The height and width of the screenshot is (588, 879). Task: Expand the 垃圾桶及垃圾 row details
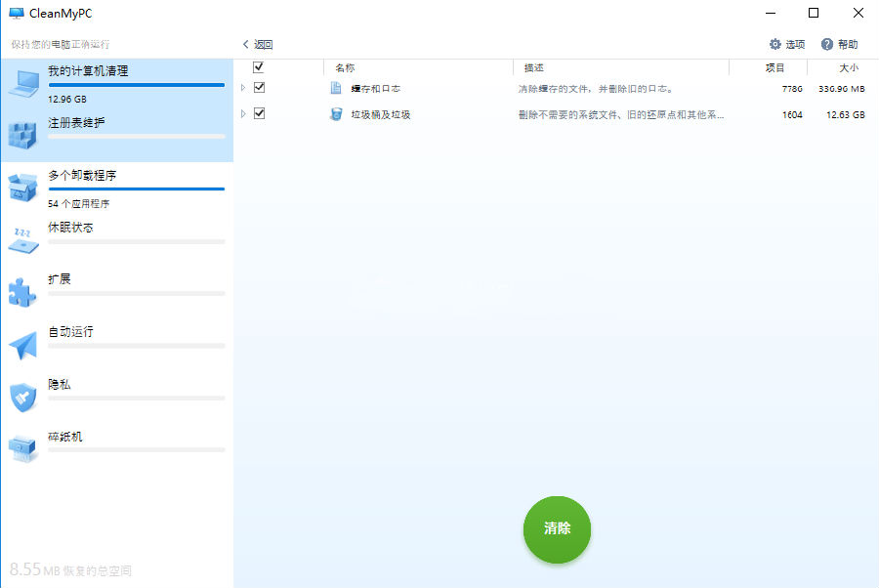[x=245, y=113]
